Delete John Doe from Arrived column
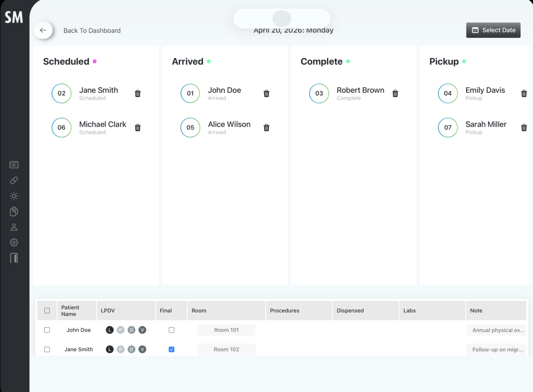The image size is (533, 392). click(x=266, y=94)
